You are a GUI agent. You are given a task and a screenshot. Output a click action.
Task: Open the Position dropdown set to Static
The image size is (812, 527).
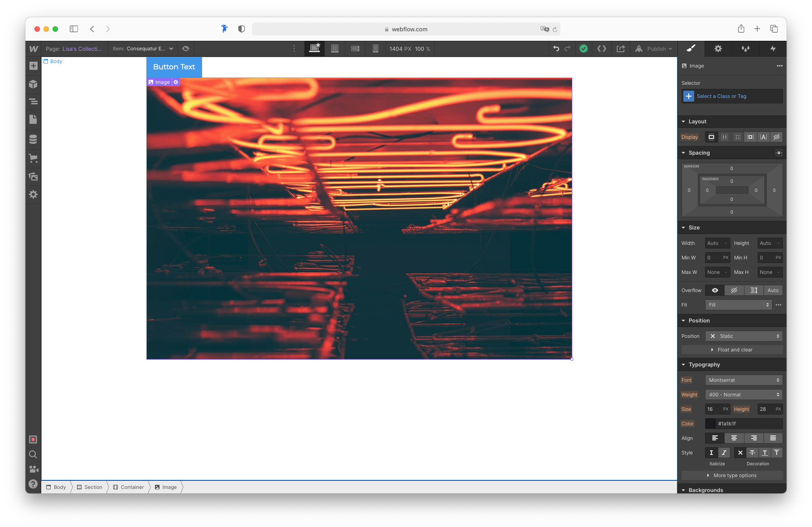(744, 336)
